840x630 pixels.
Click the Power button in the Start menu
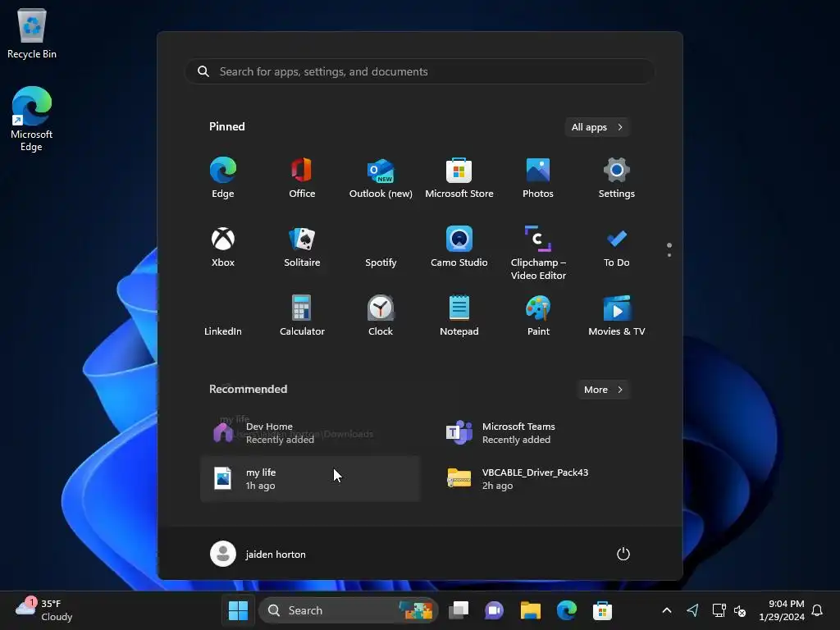pos(623,554)
